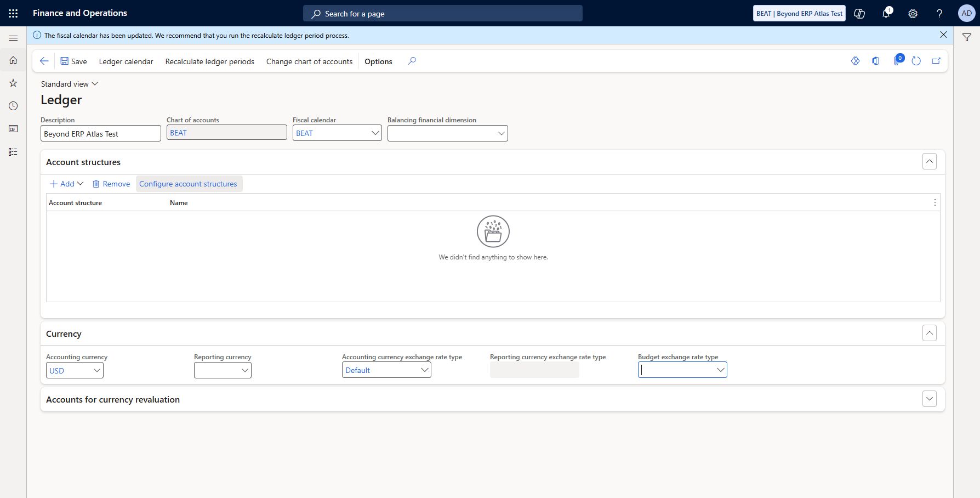Open Modules list icon in sidebar
This screenshot has height=498, width=980.
pos(13,152)
